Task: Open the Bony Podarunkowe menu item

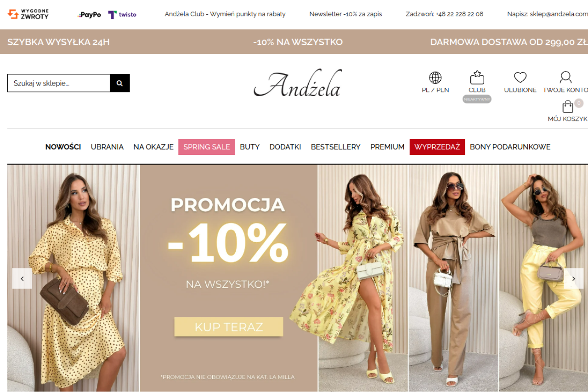Action: 510,147
